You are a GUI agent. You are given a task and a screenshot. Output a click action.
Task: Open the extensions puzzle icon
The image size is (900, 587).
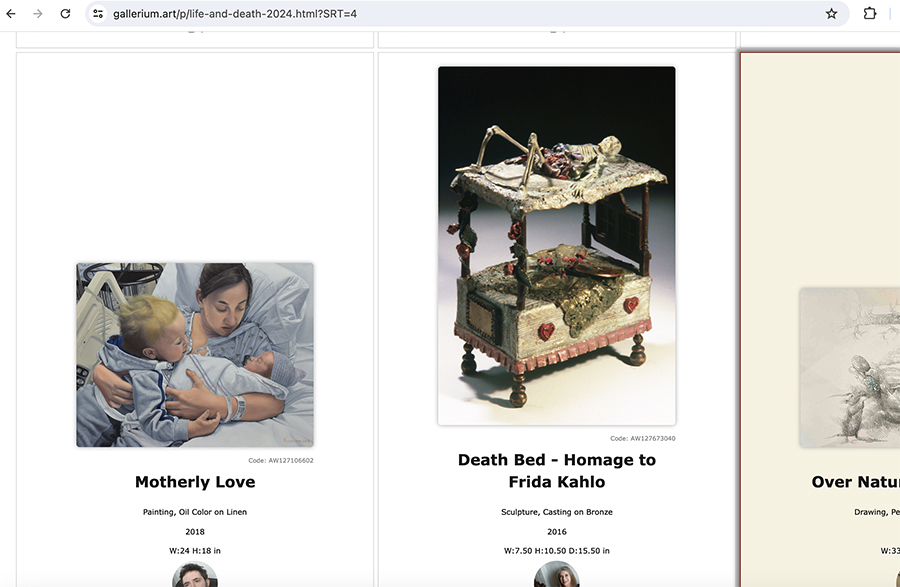click(x=870, y=14)
